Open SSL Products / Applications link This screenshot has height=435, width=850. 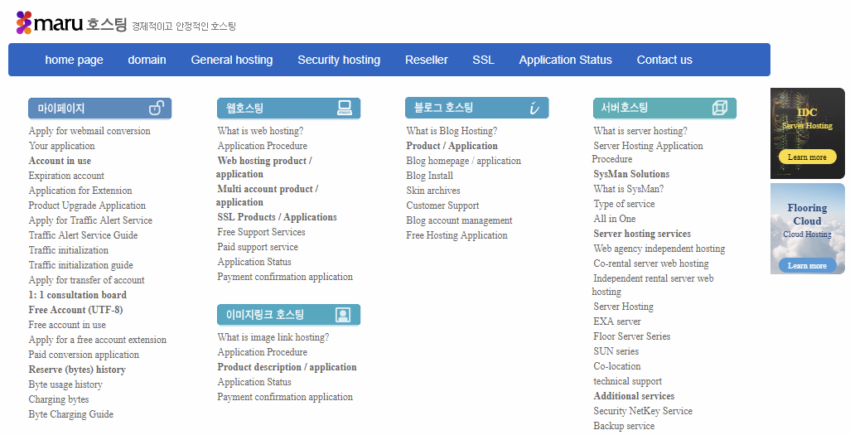(277, 217)
